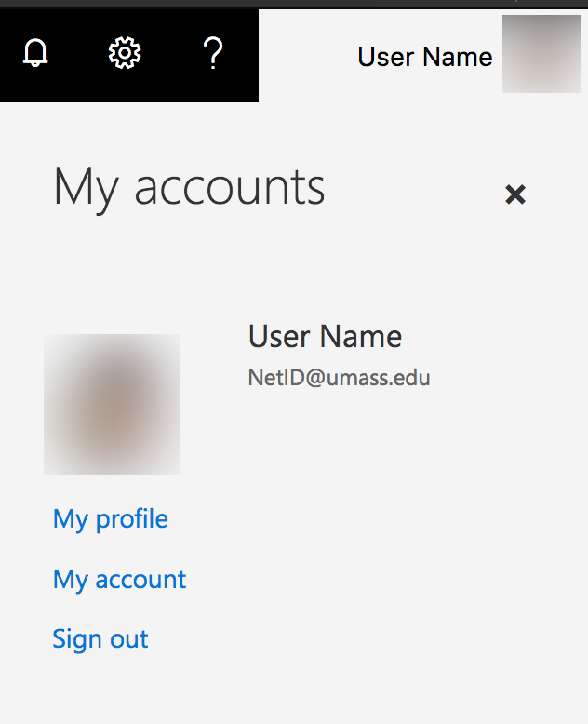
Task: Close the My accounts panel
Action: click(x=515, y=194)
